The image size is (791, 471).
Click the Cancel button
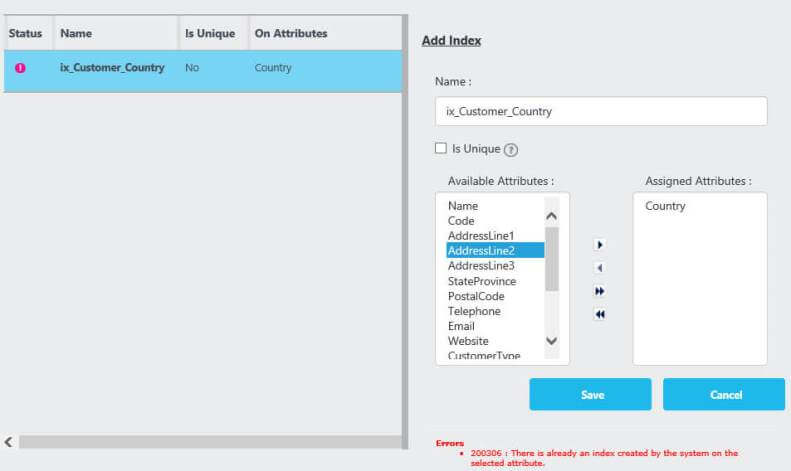point(724,394)
